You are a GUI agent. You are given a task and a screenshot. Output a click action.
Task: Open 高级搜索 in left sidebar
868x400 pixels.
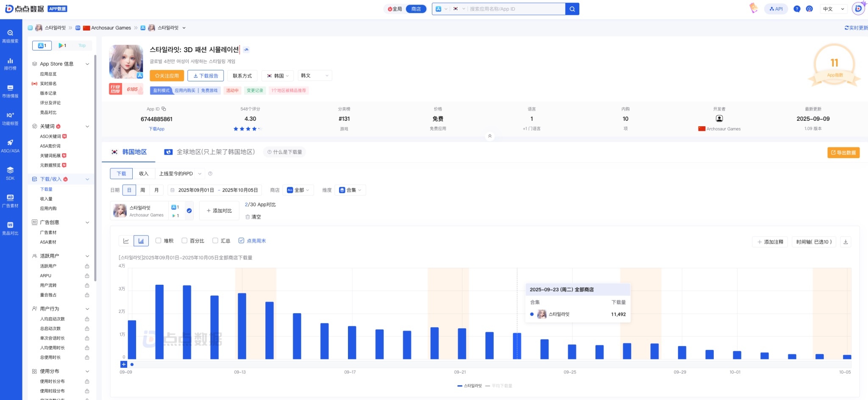[x=10, y=36]
